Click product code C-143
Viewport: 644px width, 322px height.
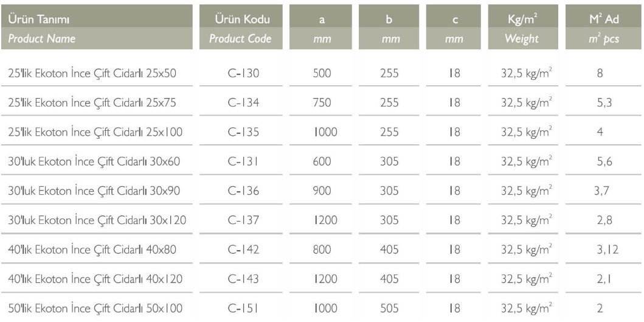244,279
